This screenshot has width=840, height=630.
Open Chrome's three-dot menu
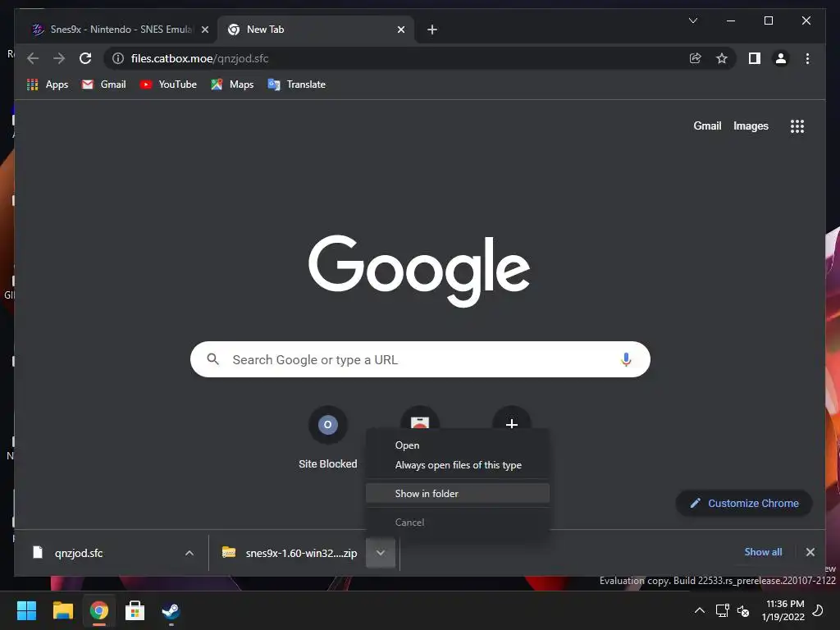pos(807,58)
